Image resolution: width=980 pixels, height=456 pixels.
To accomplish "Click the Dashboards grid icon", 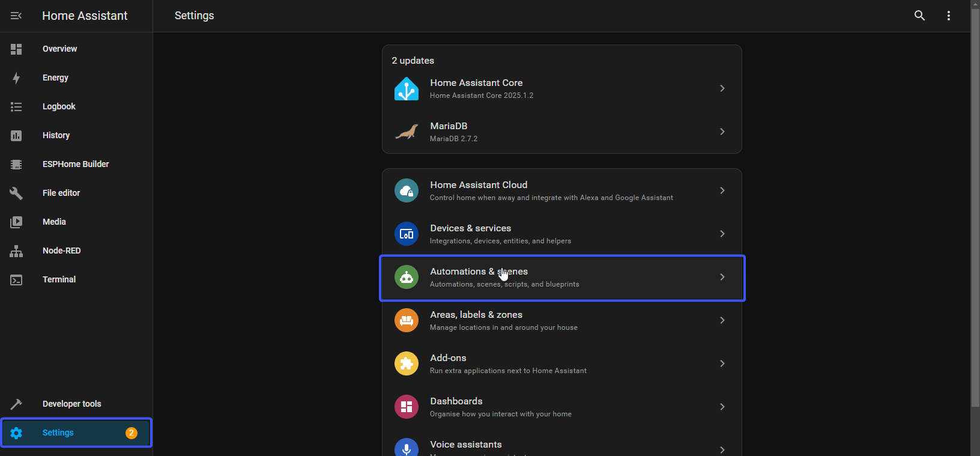I will point(407,407).
